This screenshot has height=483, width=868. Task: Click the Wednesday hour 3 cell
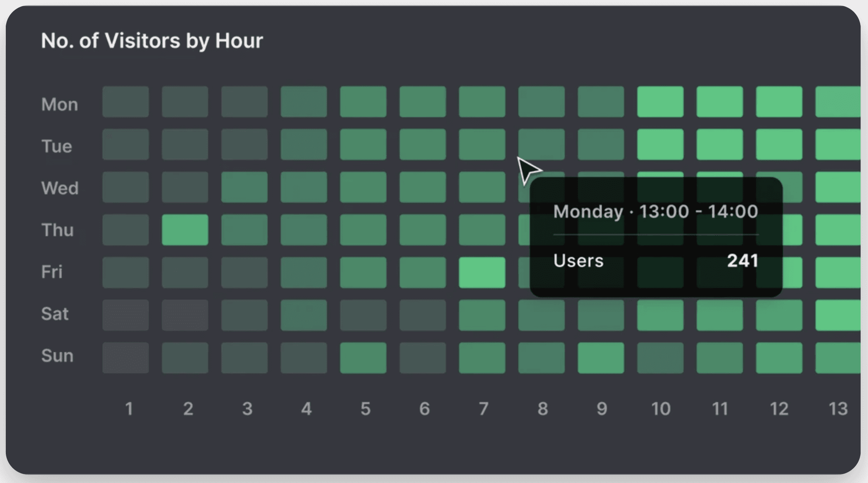tap(244, 187)
